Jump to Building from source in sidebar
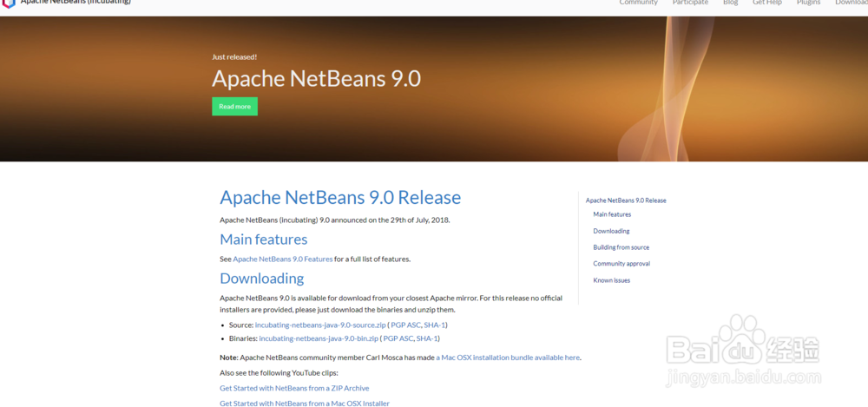This screenshot has width=868, height=407. click(x=621, y=247)
